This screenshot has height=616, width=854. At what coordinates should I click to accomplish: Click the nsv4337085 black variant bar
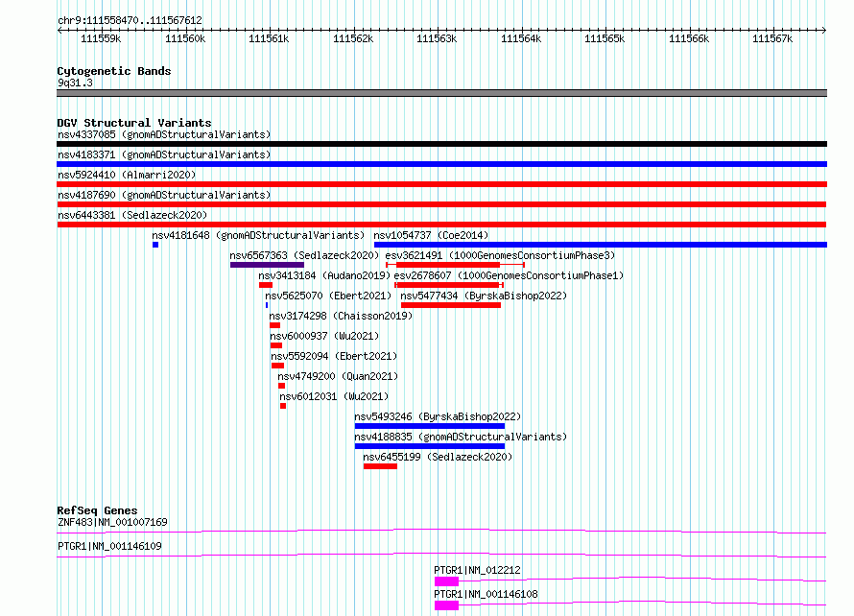[441, 144]
